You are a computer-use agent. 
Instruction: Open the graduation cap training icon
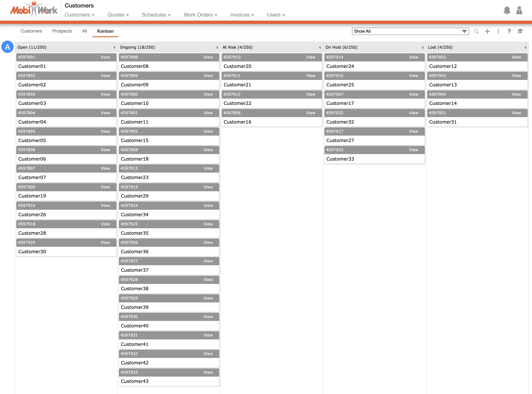pos(520,31)
